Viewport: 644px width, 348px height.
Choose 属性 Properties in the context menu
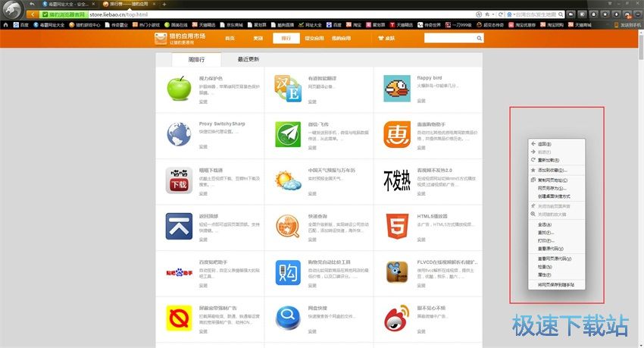(x=557, y=275)
